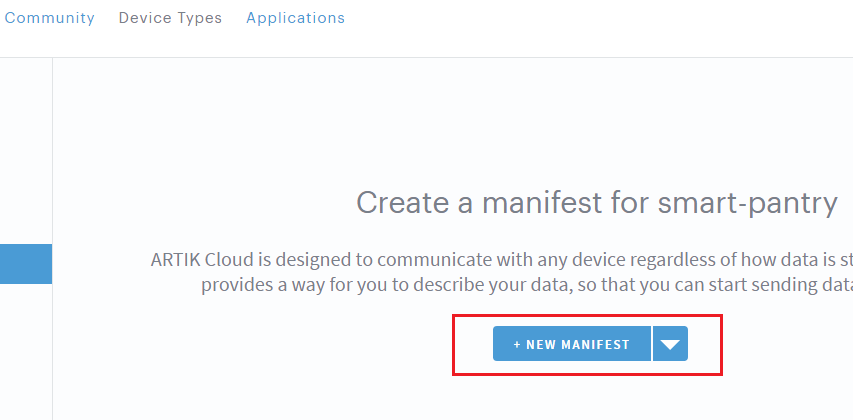Click the + NEW MANIFEST button
The image size is (853, 420).
572,344
